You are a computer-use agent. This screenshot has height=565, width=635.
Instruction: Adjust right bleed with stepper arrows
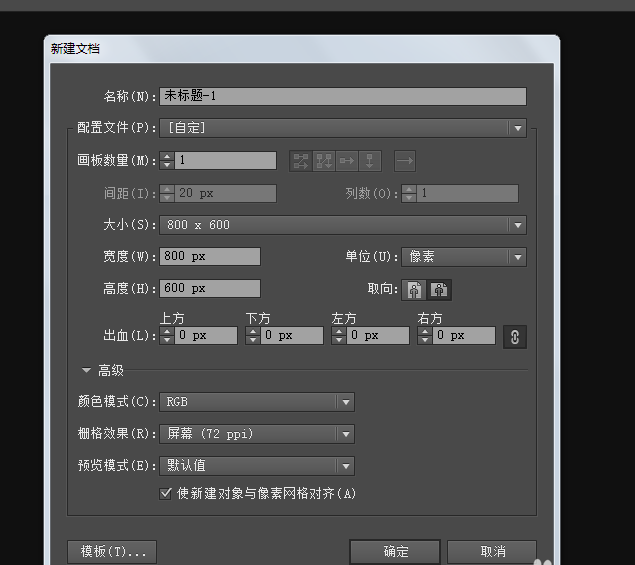pos(425,335)
